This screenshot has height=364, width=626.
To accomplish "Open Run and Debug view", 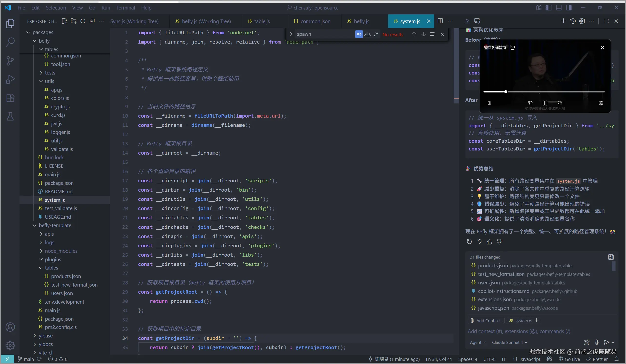I will 10,79.
